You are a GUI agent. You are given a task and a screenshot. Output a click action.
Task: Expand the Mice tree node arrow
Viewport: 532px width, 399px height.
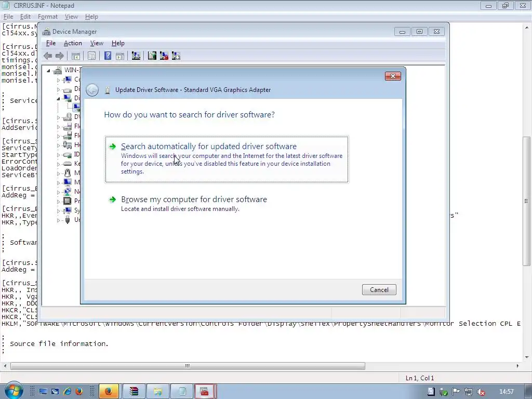point(58,174)
